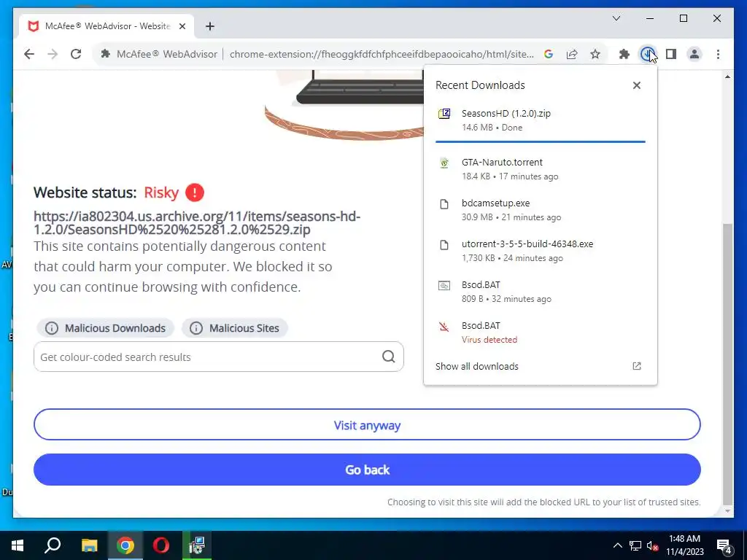The height and width of the screenshot is (560, 747).
Task: Open the tab search chevron
Action: tap(616, 18)
